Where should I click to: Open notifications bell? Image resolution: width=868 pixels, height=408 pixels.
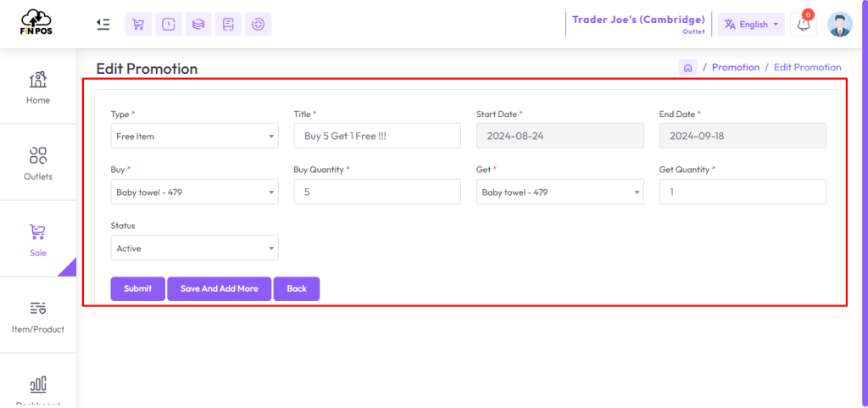pyautogui.click(x=804, y=25)
